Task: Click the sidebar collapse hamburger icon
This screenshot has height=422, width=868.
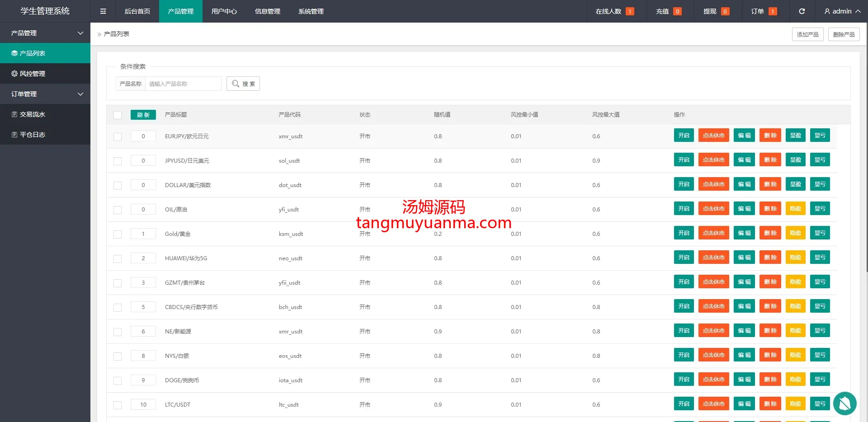Action: click(x=103, y=11)
